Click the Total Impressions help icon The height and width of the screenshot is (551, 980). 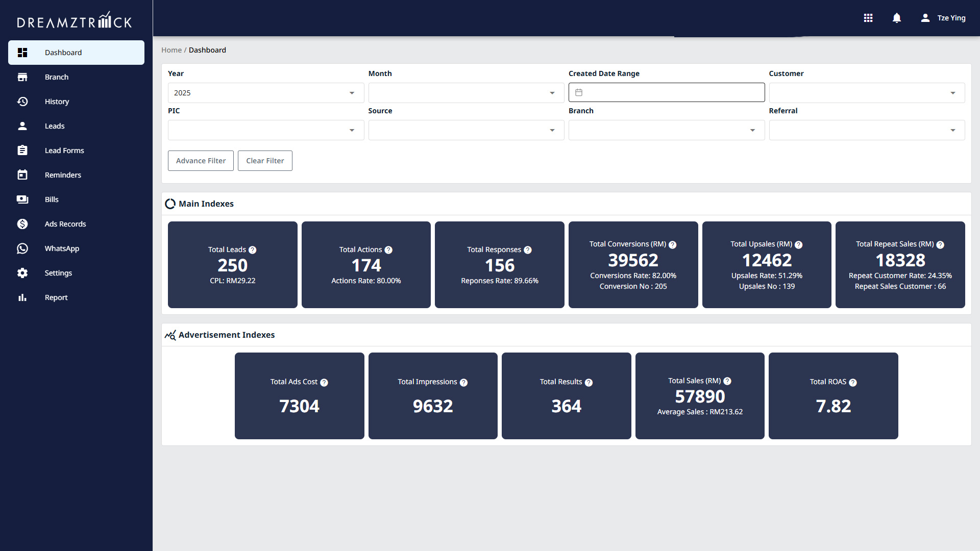pyautogui.click(x=463, y=383)
